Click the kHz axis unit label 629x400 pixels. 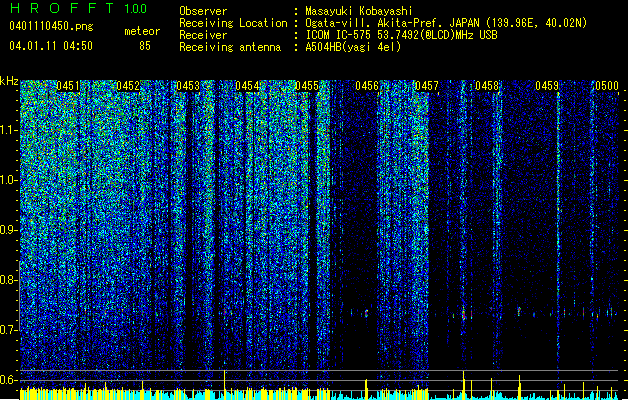click(9, 81)
